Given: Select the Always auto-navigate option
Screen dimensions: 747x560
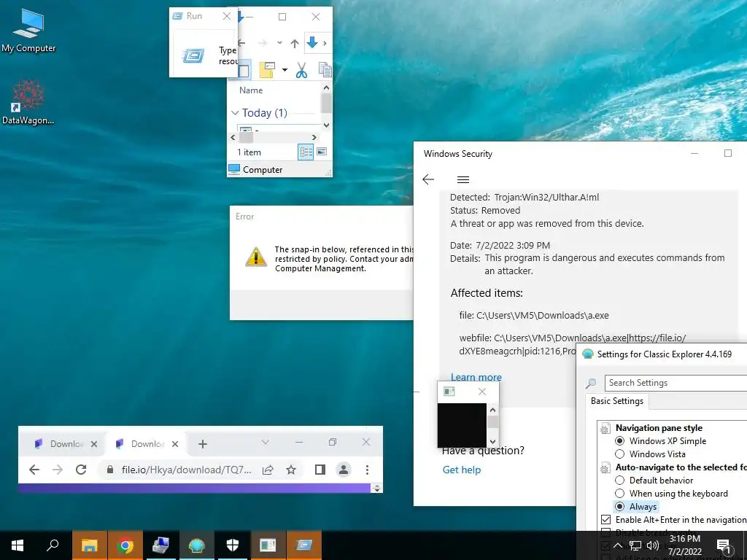Looking at the screenshot, I should (620, 507).
